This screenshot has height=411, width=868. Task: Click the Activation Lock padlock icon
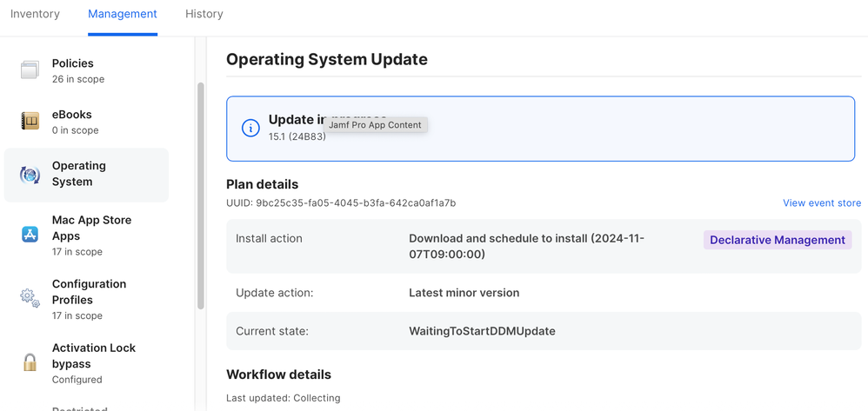[x=30, y=362]
